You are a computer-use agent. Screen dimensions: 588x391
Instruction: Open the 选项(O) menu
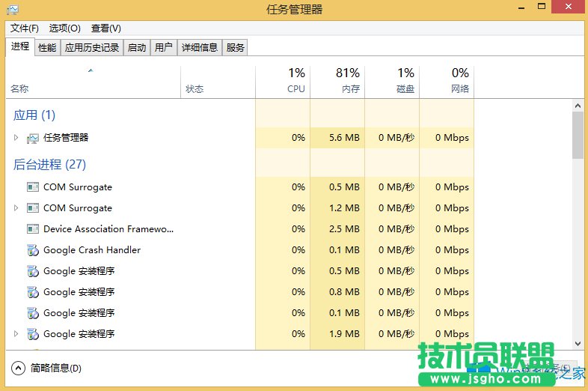(64, 28)
